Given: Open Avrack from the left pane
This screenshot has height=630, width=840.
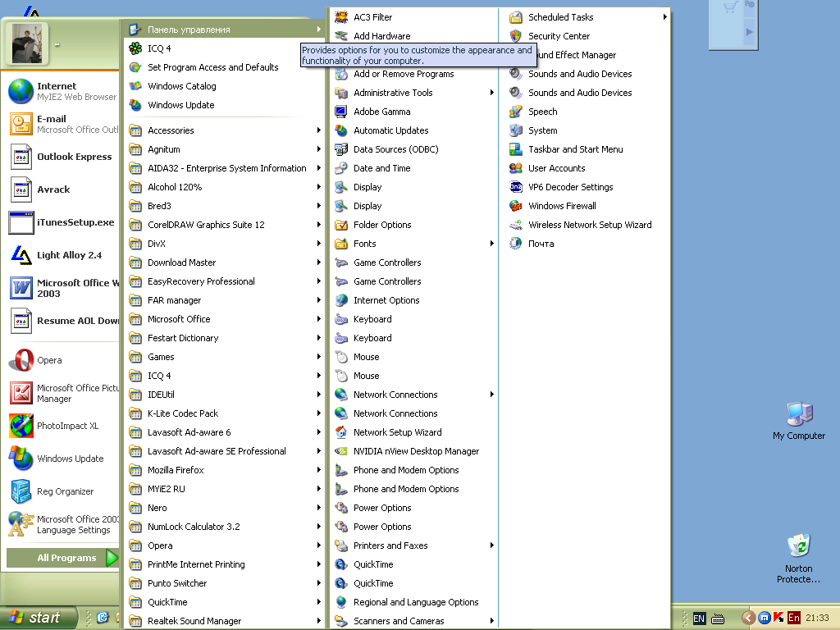Looking at the screenshot, I should [x=62, y=189].
